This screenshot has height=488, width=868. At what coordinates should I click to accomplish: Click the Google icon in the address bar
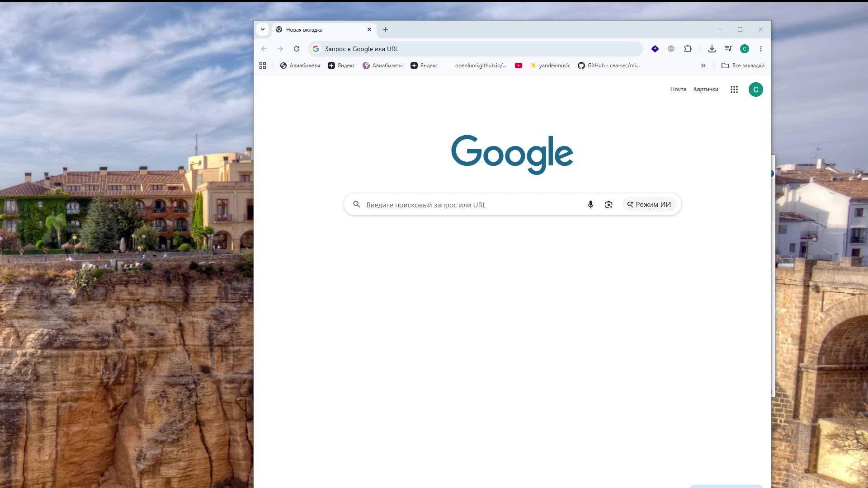pyautogui.click(x=316, y=49)
